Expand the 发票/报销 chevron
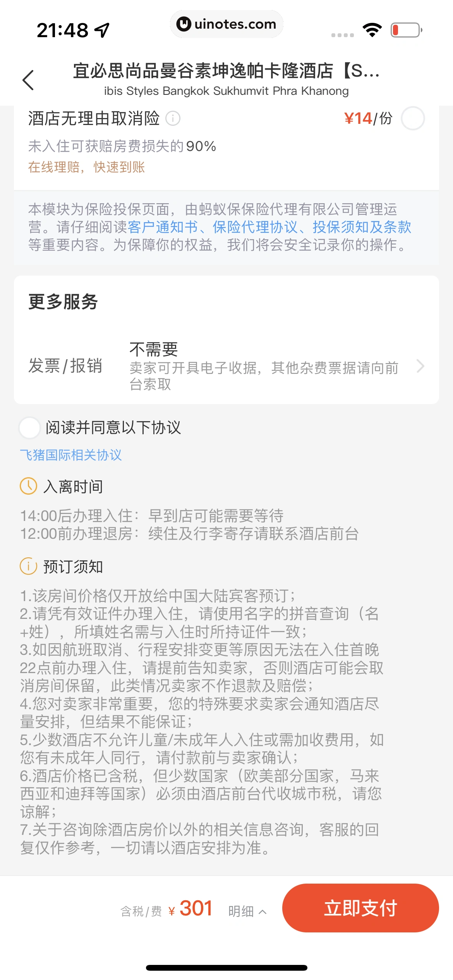Image resolution: width=453 pixels, height=980 pixels. pos(420,366)
